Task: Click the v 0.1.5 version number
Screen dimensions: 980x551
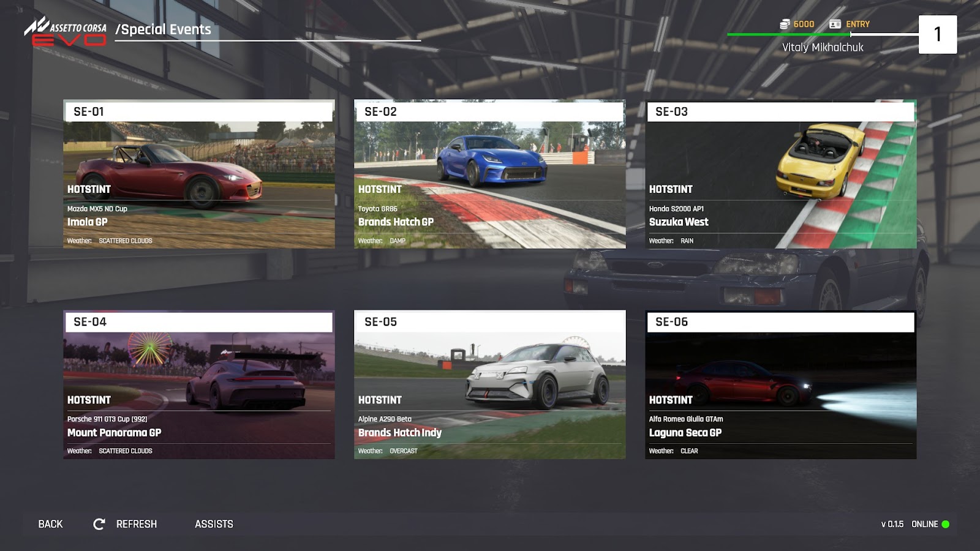Action: click(x=892, y=524)
